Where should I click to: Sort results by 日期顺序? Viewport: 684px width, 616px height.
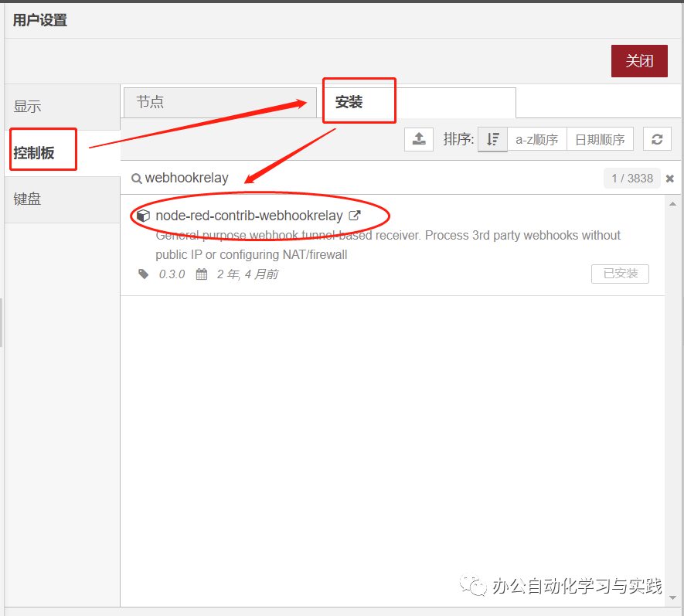pos(600,139)
